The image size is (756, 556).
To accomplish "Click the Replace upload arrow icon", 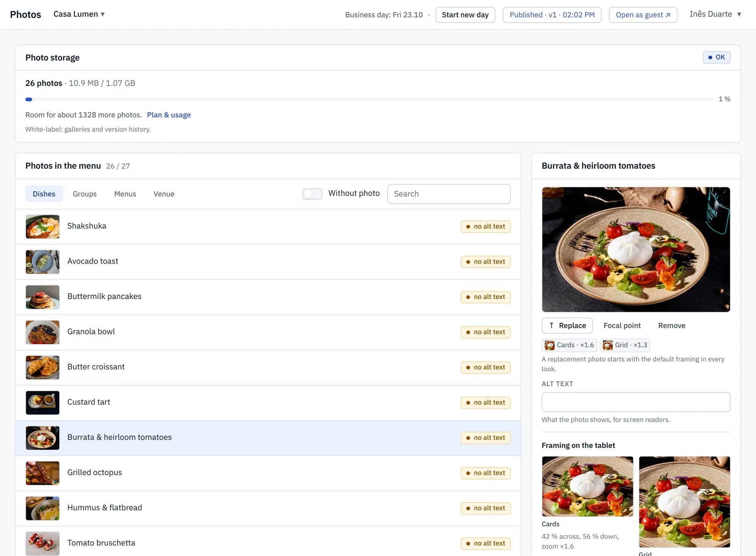I will [552, 325].
